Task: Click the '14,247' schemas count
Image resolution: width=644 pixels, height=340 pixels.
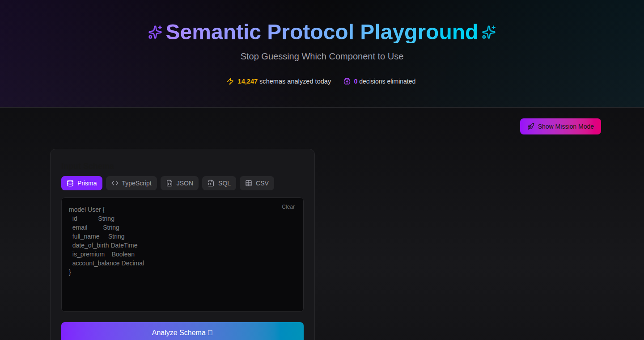Action: tap(248, 81)
